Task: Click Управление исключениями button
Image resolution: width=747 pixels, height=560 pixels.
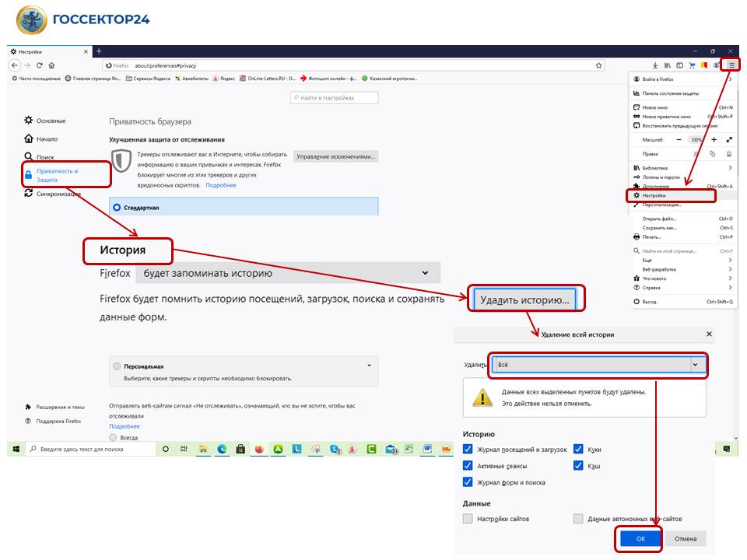Action: pos(336,156)
